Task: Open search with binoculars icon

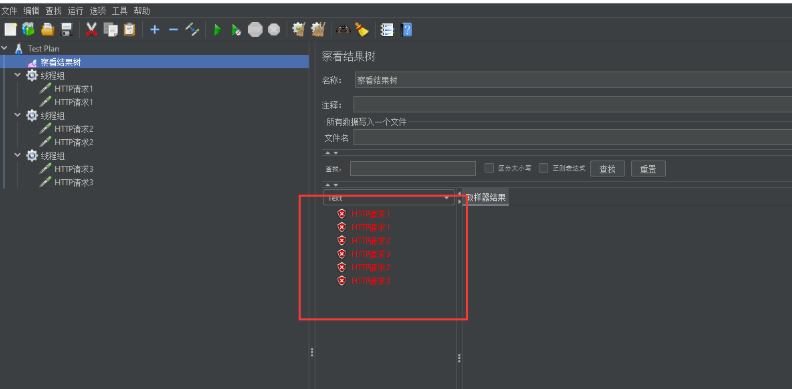Action: (x=343, y=30)
